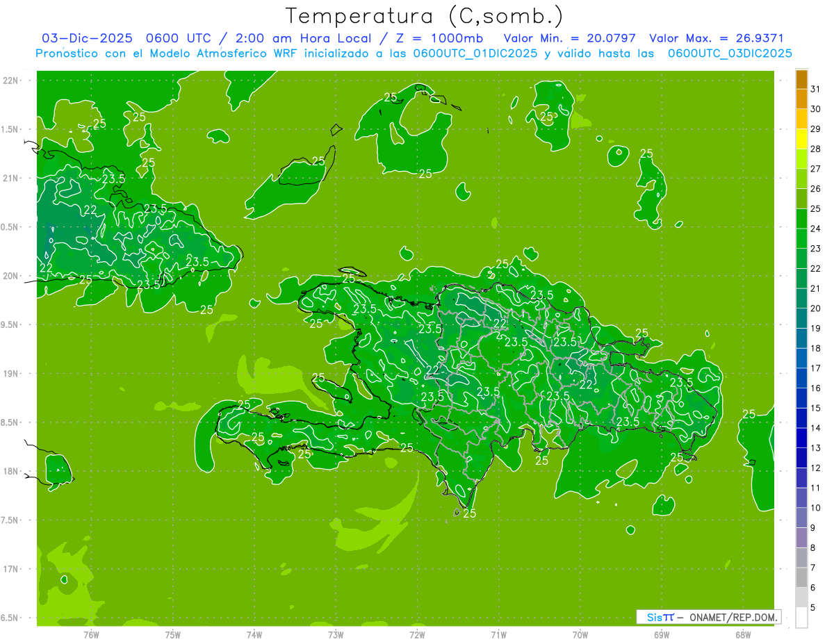
Task: Click the blue "Sis" logo text
Action: [x=655, y=617]
